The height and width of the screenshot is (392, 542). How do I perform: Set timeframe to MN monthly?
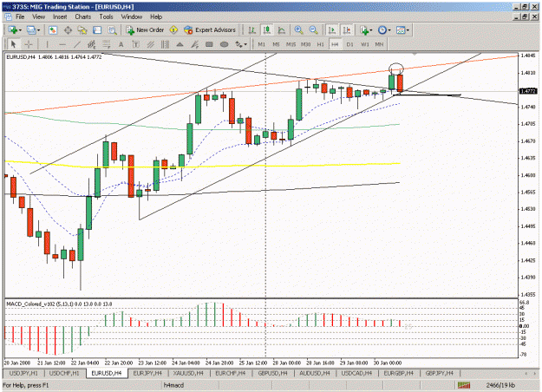point(379,44)
